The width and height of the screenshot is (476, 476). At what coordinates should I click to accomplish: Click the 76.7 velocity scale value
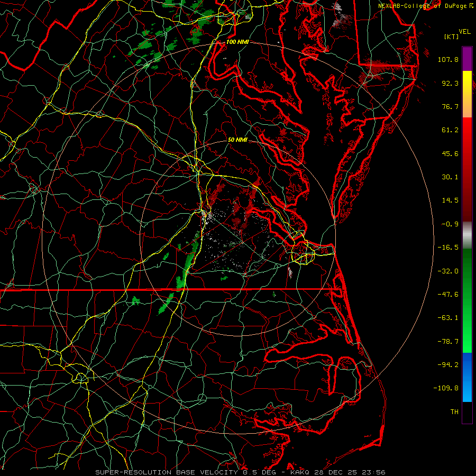pos(450,106)
